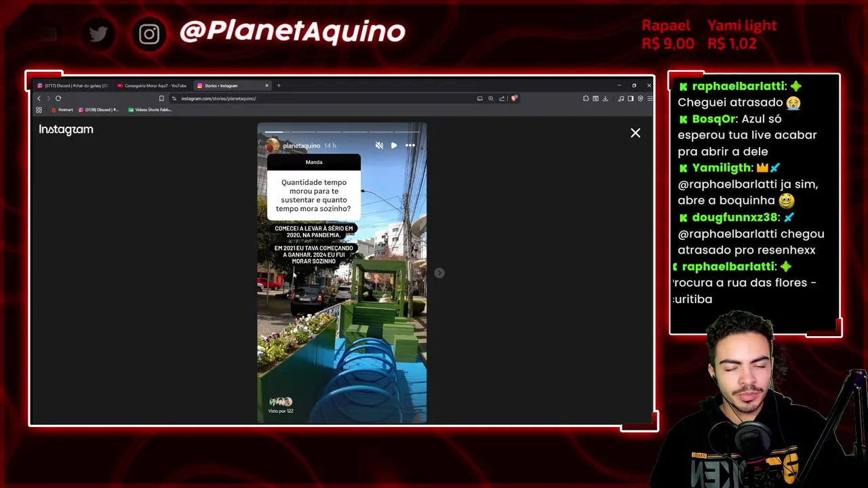Click the story caption 'COMECEI A LEVAR À SÉRIO EM'

pyautogui.click(x=314, y=228)
